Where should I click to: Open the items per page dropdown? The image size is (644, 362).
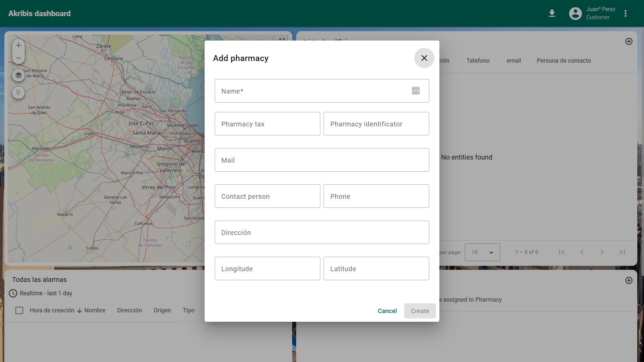point(482,252)
